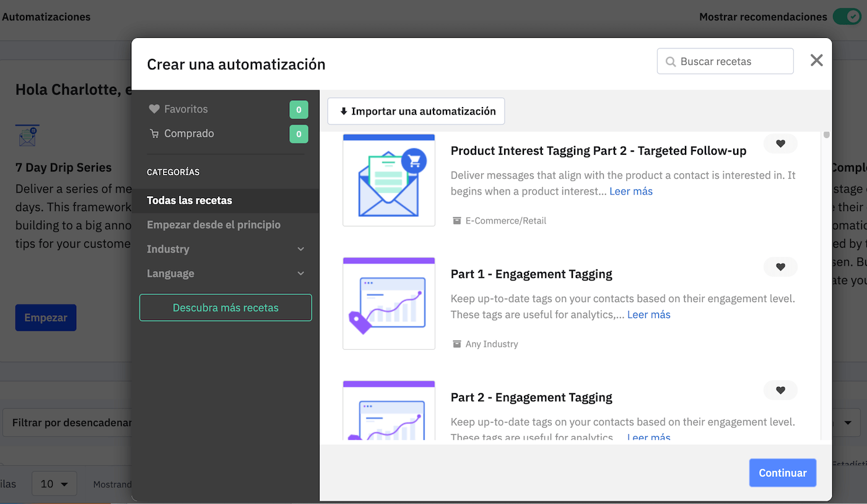
Task: Select Empezar desde el principio category
Action: tap(226, 225)
